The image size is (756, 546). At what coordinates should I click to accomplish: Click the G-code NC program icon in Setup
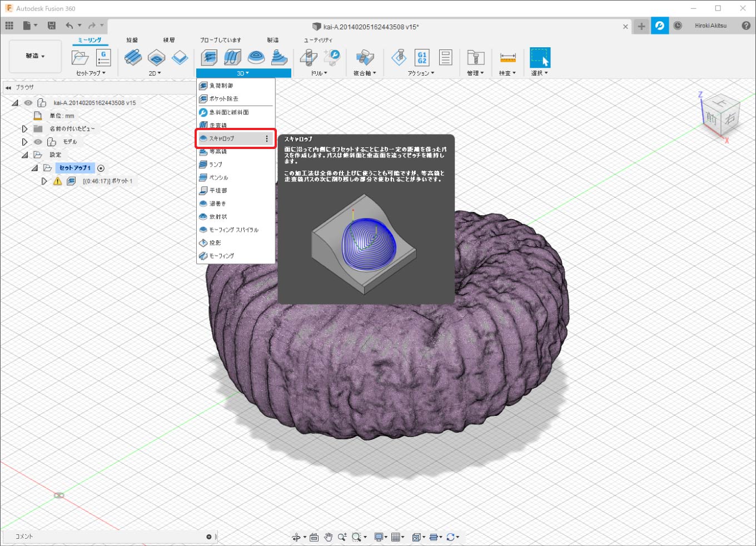pos(103,57)
